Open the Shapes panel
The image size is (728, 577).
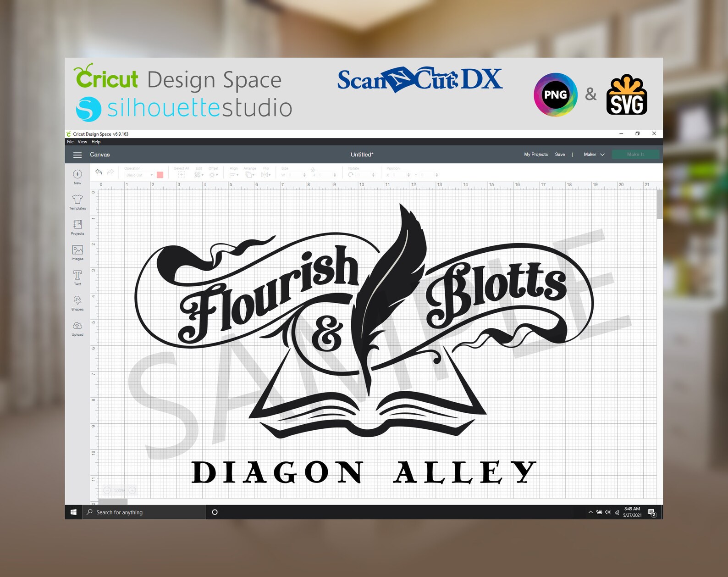coord(77,303)
